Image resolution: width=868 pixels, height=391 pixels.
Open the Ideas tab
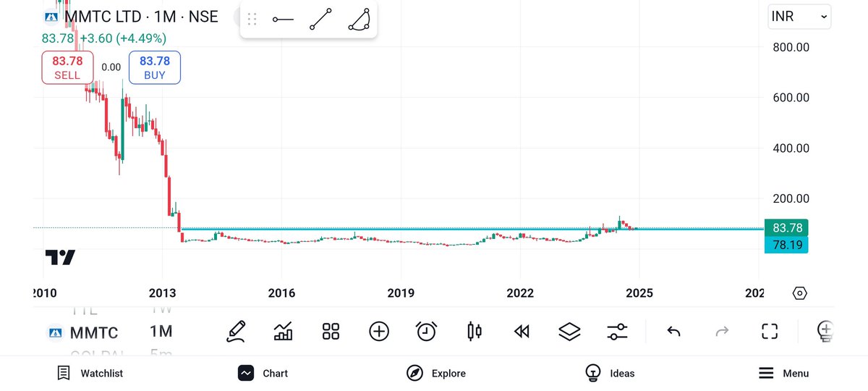pos(610,374)
